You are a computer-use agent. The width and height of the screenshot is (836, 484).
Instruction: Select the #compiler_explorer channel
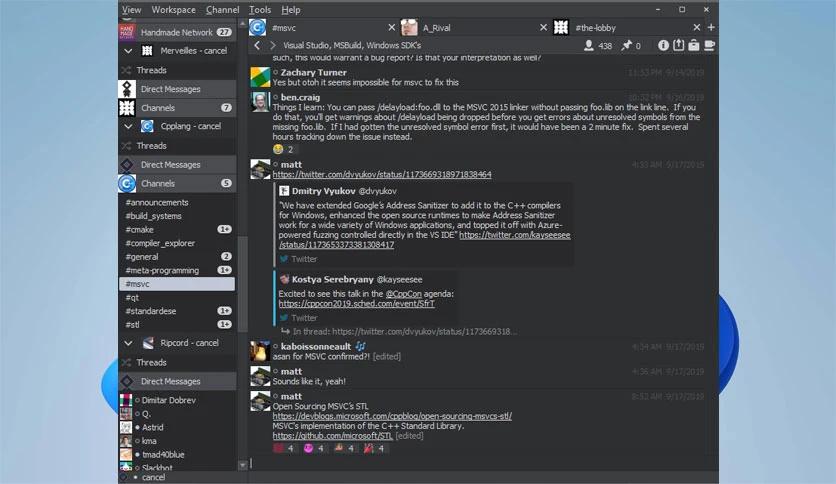[x=177, y=243]
